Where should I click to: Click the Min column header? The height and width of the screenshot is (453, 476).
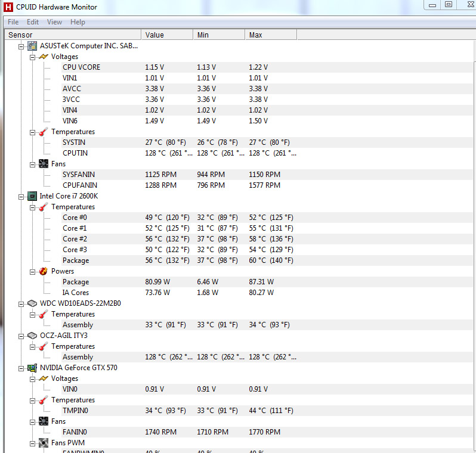coord(219,35)
